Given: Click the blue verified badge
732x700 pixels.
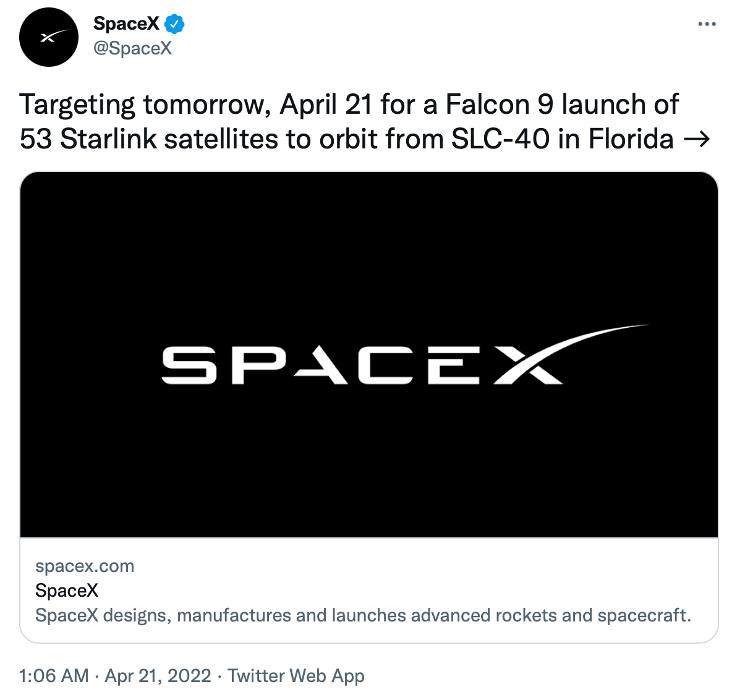Looking at the screenshot, I should point(174,24).
